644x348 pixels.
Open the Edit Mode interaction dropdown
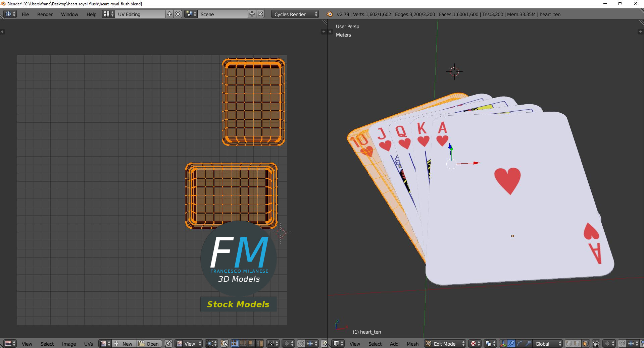click(445, 344)
